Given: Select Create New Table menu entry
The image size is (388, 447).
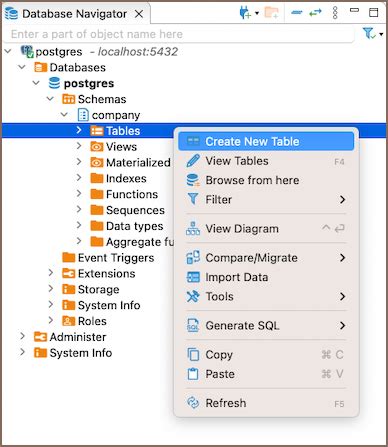Looking at the screenshot, I should [x=266, y=141].
